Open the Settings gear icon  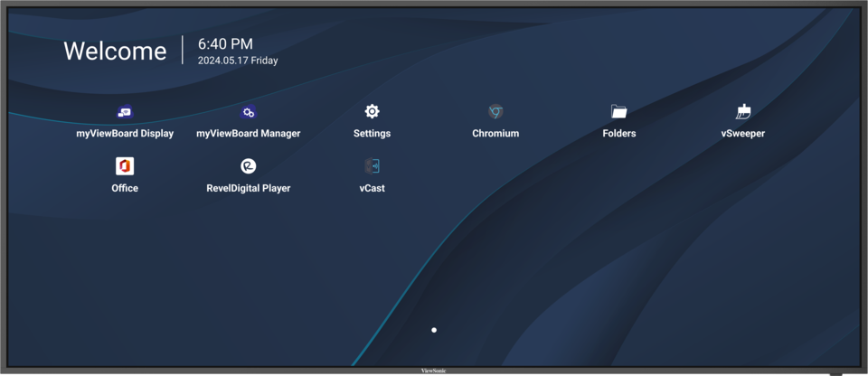[x=372, y=111]
